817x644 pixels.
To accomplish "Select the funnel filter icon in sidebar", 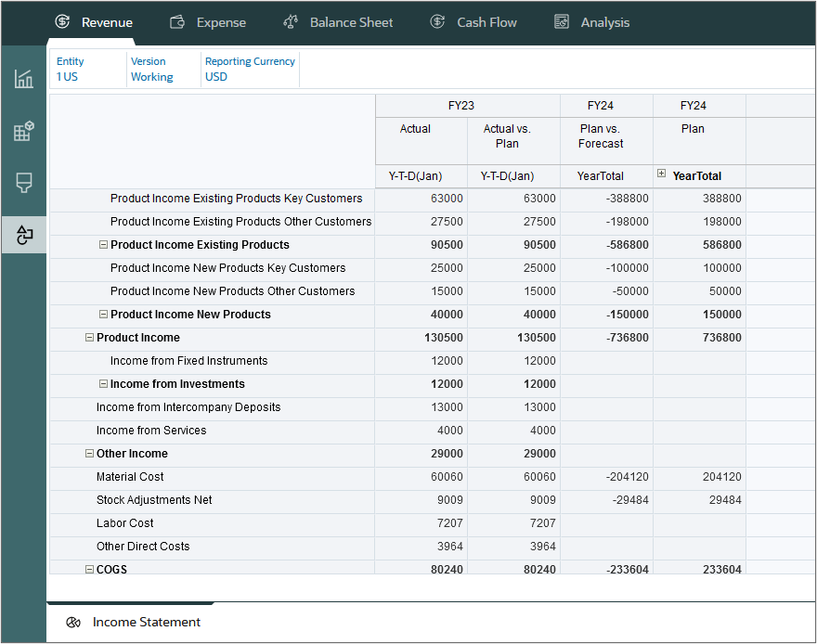I will (23, 183).
